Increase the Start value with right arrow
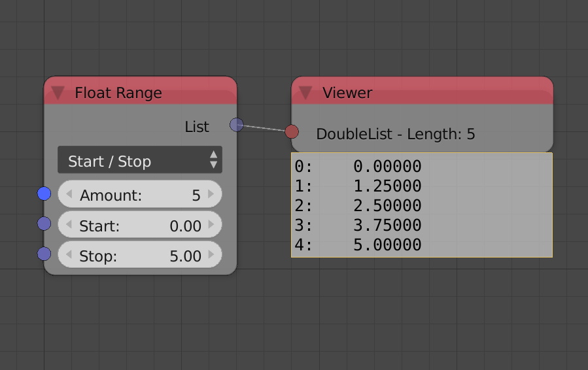 tap(211, 224)
